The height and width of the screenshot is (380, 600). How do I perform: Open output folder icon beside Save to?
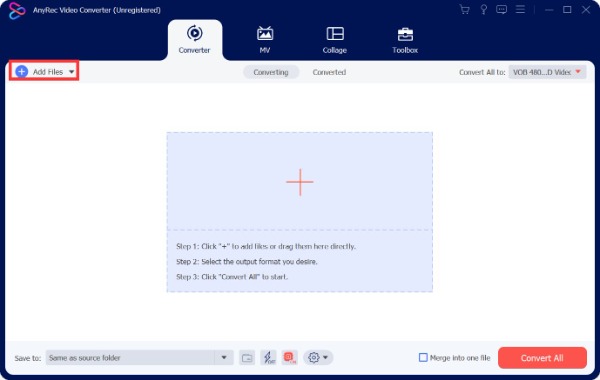coord(247,358)
